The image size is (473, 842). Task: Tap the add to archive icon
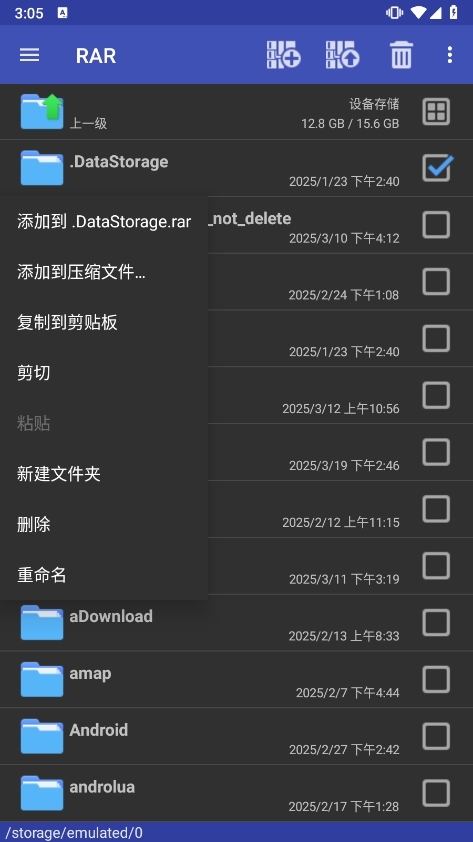click(x=283, y=55)
